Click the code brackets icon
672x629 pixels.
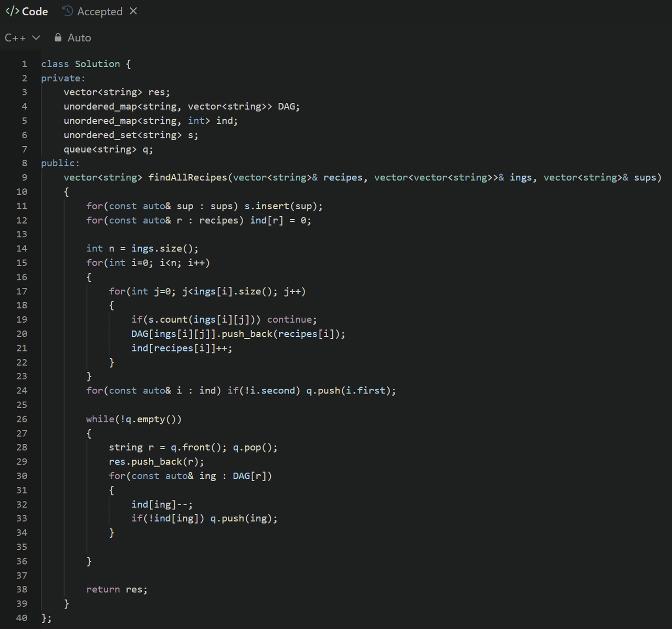[x=12, y=11]
